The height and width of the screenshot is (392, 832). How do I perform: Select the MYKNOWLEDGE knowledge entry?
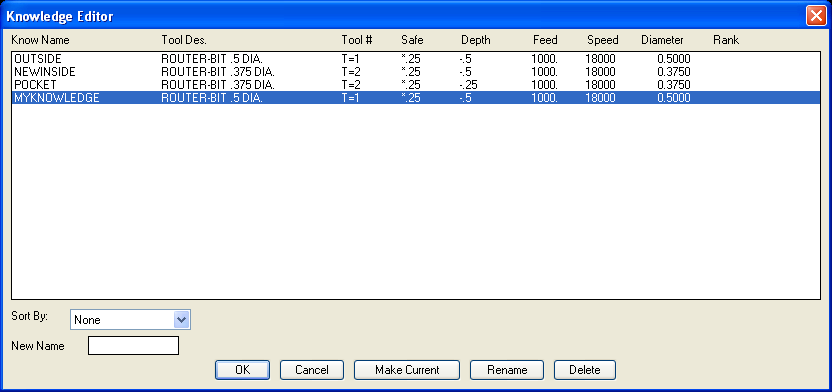pos(416,98)
